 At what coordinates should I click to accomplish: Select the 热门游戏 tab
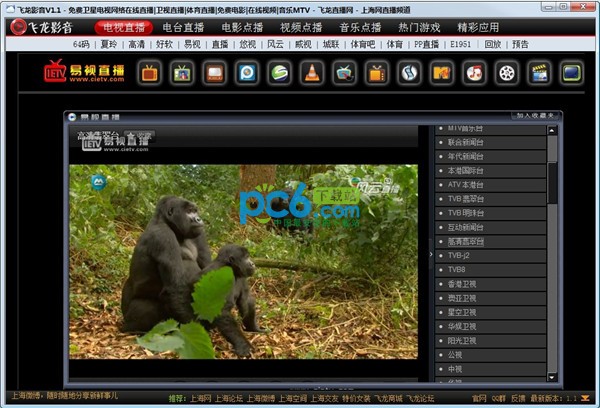pos(418,27)
